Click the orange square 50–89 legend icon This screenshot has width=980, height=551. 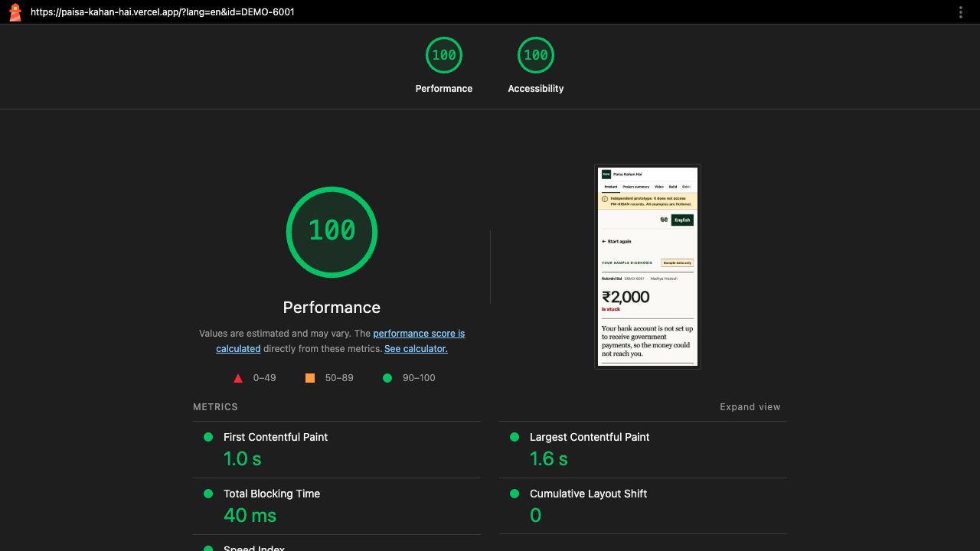pos(310,378)
